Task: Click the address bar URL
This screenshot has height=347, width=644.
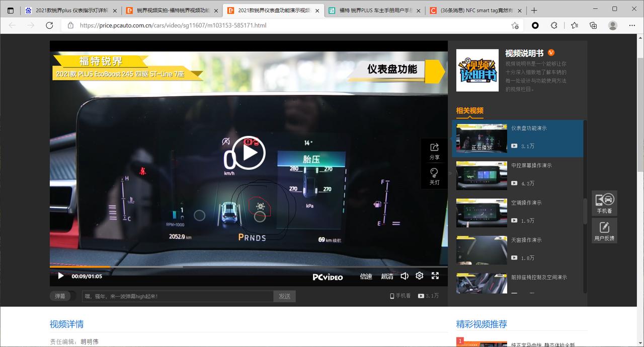Action: point(173,25)
